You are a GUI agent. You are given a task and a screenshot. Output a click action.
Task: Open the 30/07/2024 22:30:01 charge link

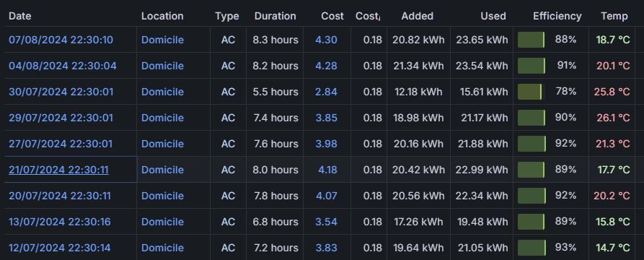(61, 92)
